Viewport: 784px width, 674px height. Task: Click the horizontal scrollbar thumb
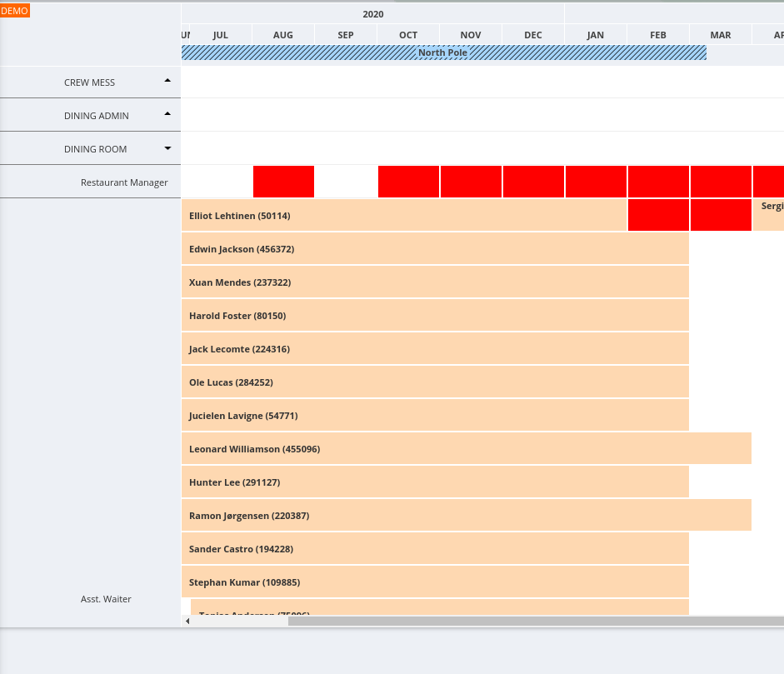tap(536, 621)
